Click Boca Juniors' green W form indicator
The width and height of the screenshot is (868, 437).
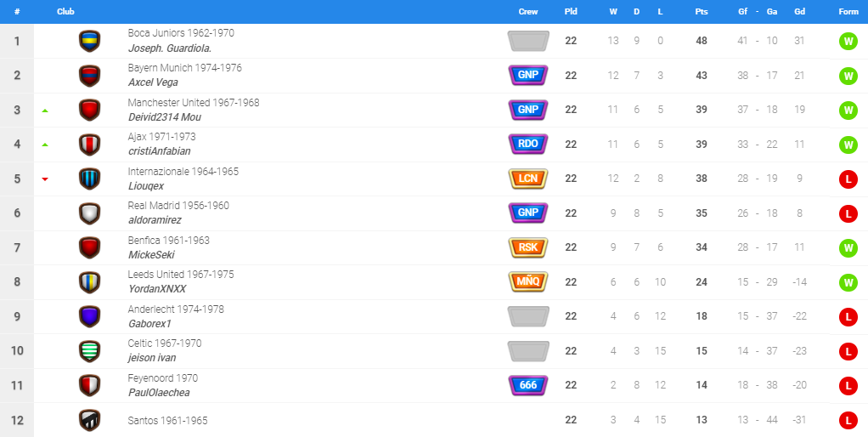click(847, 41)
